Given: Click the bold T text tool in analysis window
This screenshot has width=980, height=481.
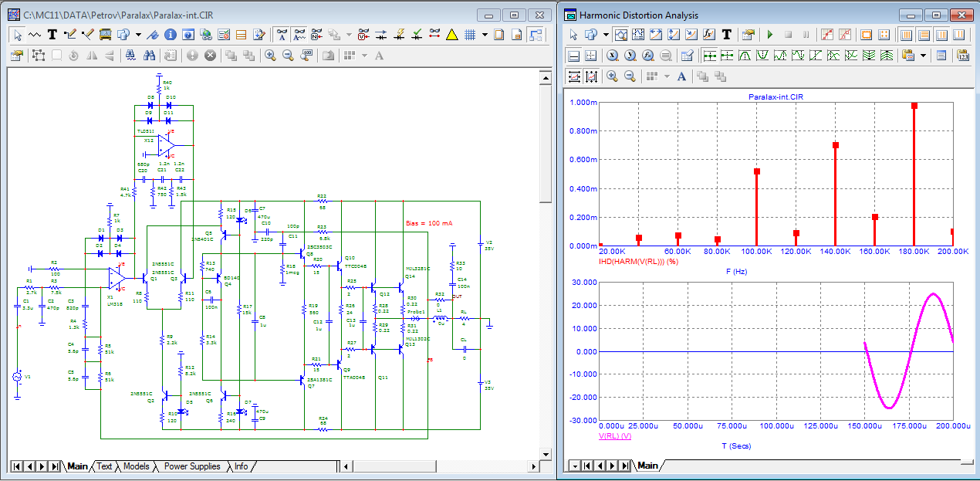Looking at the screenshot, I should coord(727,34).
